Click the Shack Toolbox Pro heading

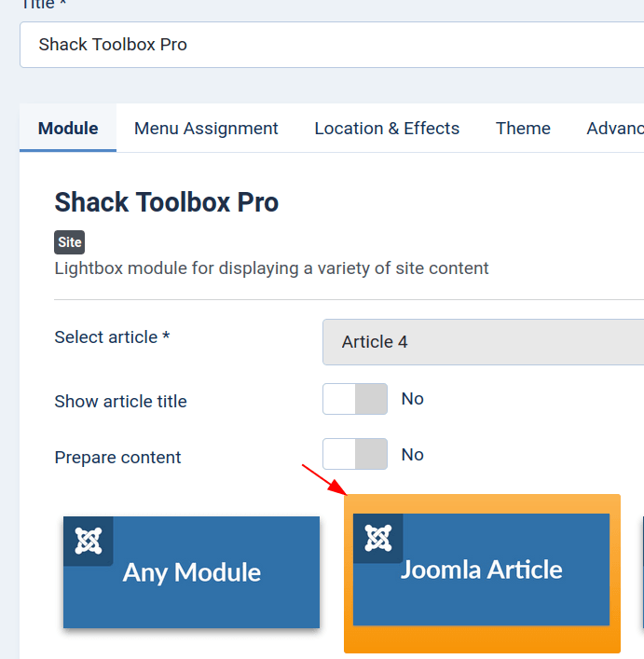click(166, 202)
